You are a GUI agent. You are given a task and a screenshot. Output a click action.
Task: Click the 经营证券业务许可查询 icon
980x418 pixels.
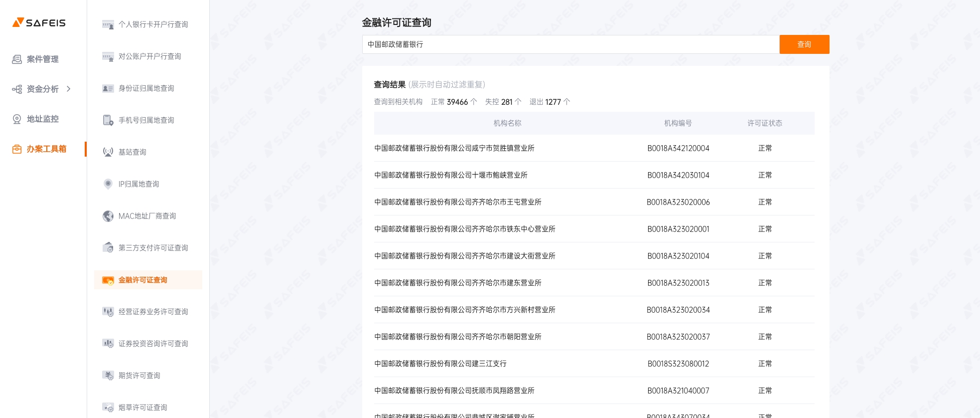pos(108,312)
